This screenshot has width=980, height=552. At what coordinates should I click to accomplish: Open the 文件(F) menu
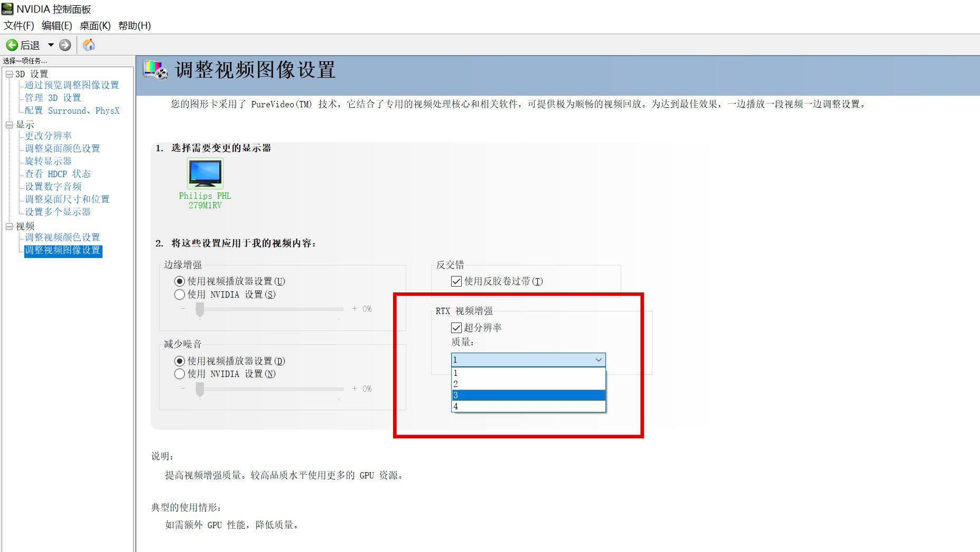[19, 25]
